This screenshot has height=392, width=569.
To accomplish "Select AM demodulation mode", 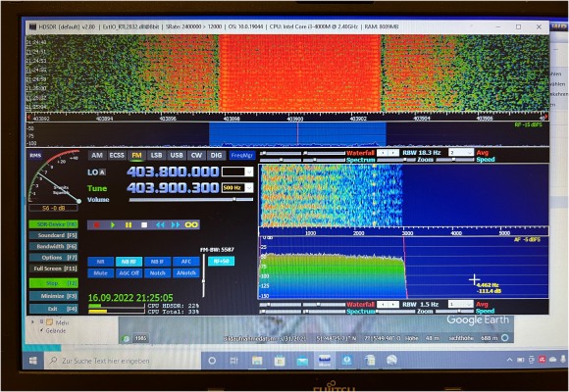I will point(97,156).
